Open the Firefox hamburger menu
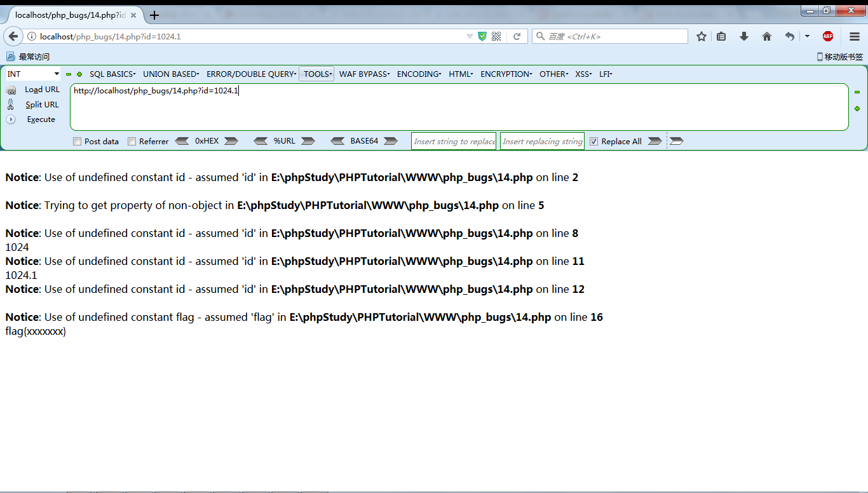The image size is (868, 493). [855, 36]
